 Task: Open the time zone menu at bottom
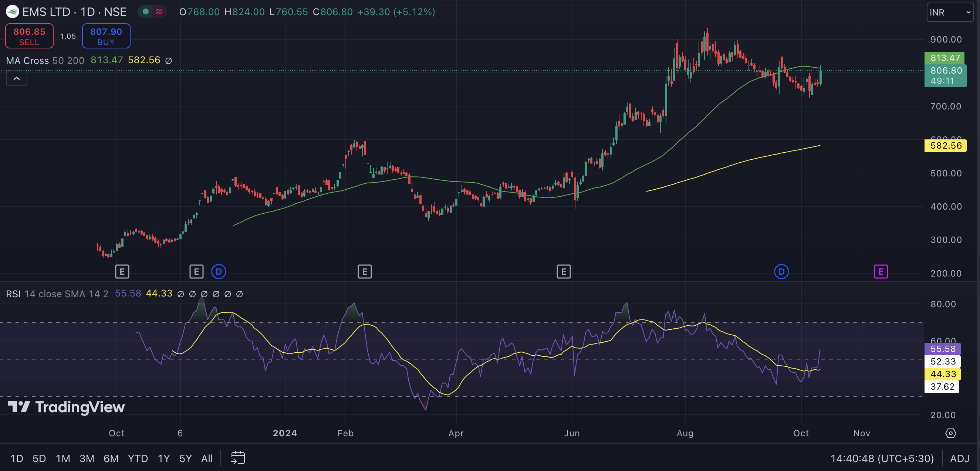pyautogui.click(x=882, y=458)
